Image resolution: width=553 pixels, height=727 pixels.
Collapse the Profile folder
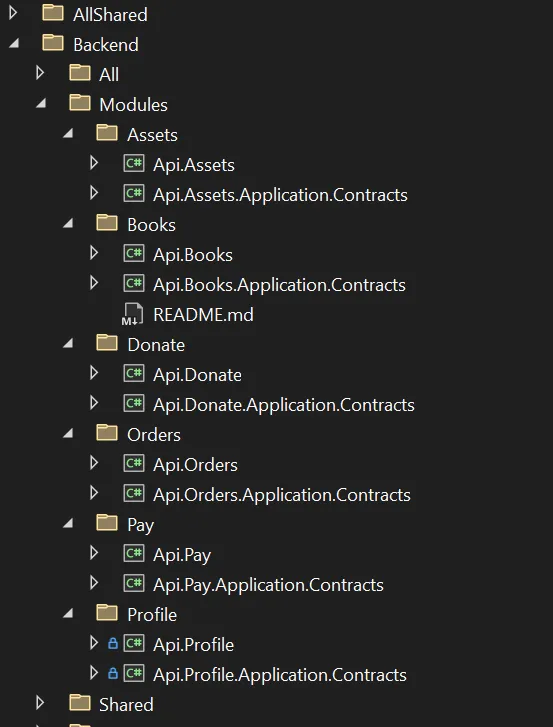tap(69, 614)
